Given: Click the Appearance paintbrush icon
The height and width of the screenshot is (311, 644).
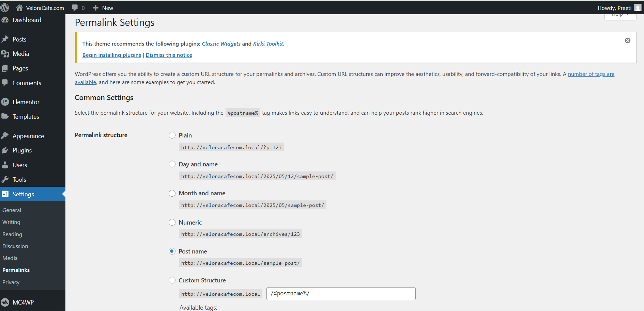Looking at the screenshot, I should click(5, 136).
